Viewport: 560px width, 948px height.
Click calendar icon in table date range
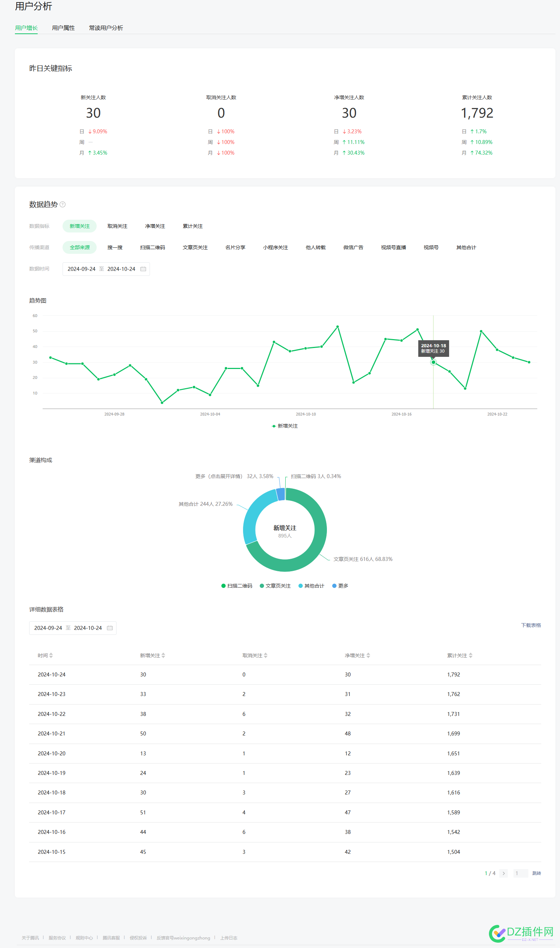(110, 628)
